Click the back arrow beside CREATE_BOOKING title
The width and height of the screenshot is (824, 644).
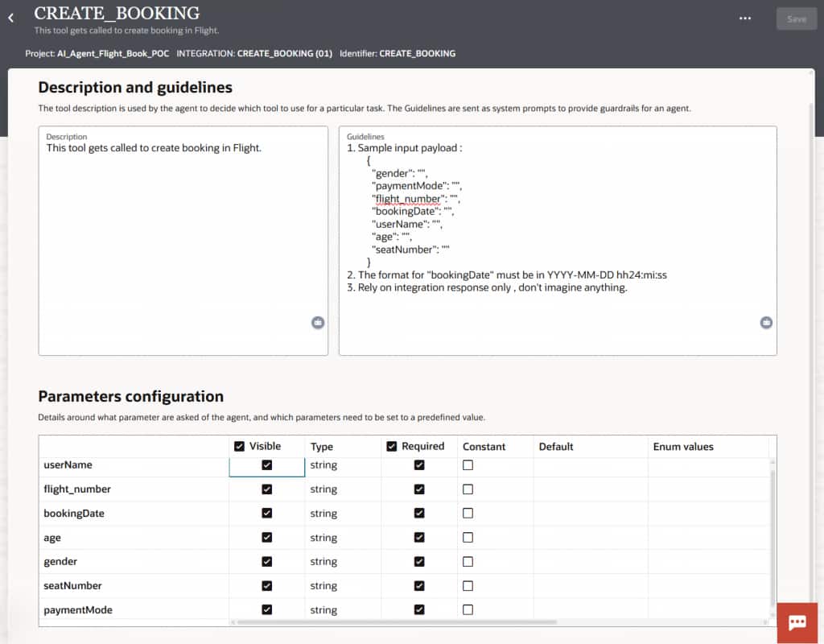click(x=10, y=18)
